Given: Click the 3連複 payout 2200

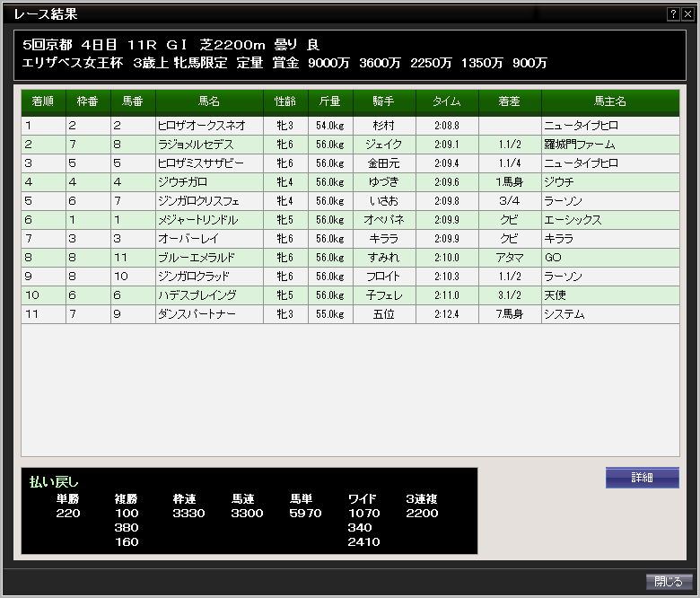Looking at the screenshot, I should pos(423,513).
